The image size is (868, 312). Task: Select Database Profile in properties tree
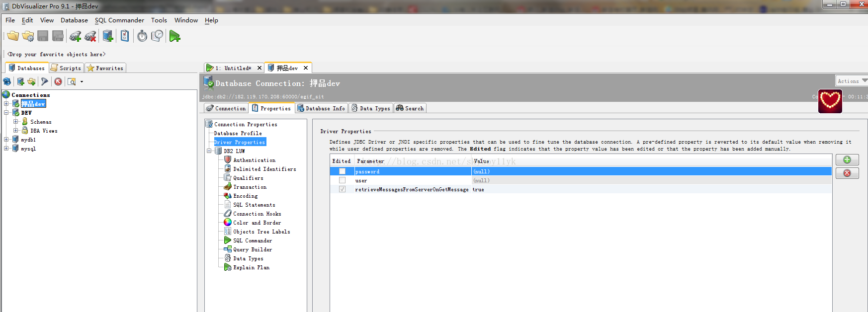tap(238, 133)
